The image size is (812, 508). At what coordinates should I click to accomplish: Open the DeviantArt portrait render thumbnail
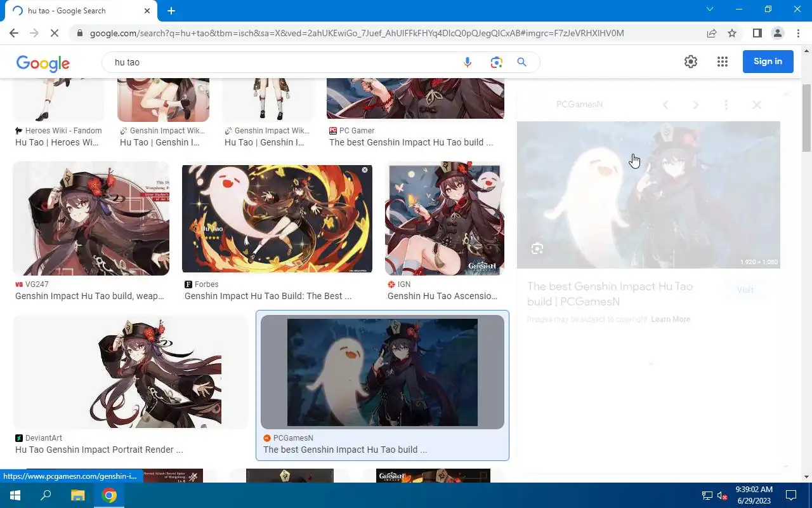pos(130,372)
